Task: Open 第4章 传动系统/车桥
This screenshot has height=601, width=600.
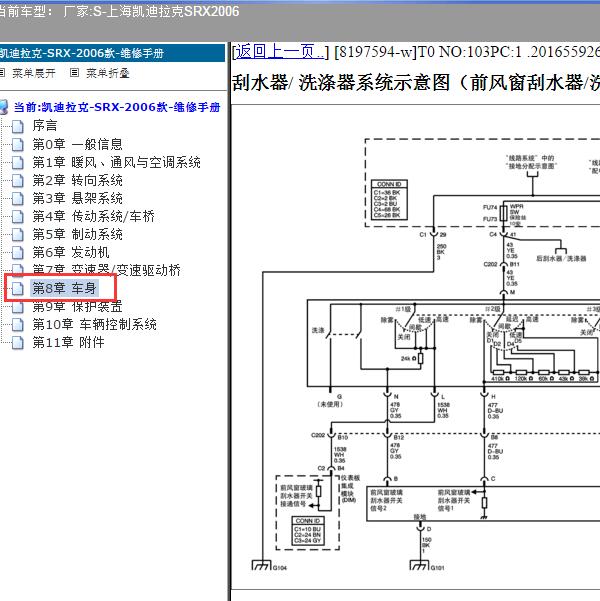Action: coord(93,217)
